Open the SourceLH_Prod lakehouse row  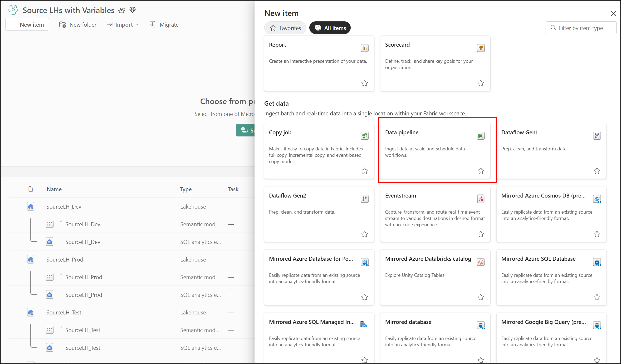65,259
